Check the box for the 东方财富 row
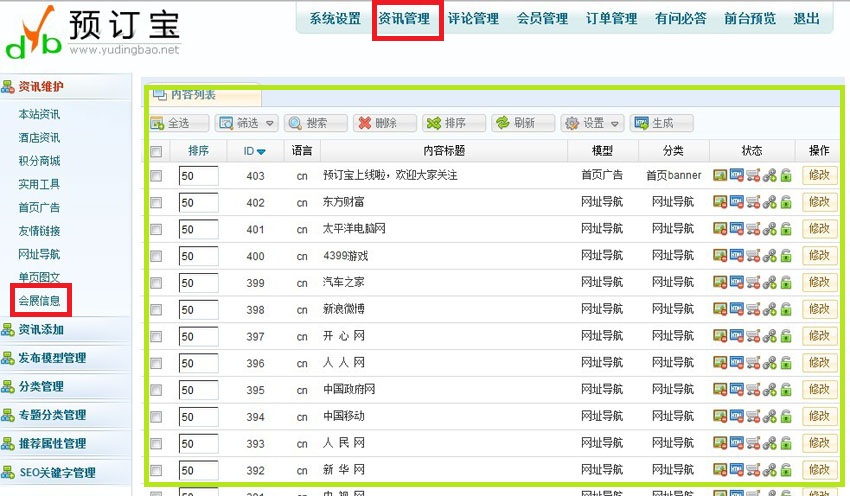 click(x=156, y=203)
